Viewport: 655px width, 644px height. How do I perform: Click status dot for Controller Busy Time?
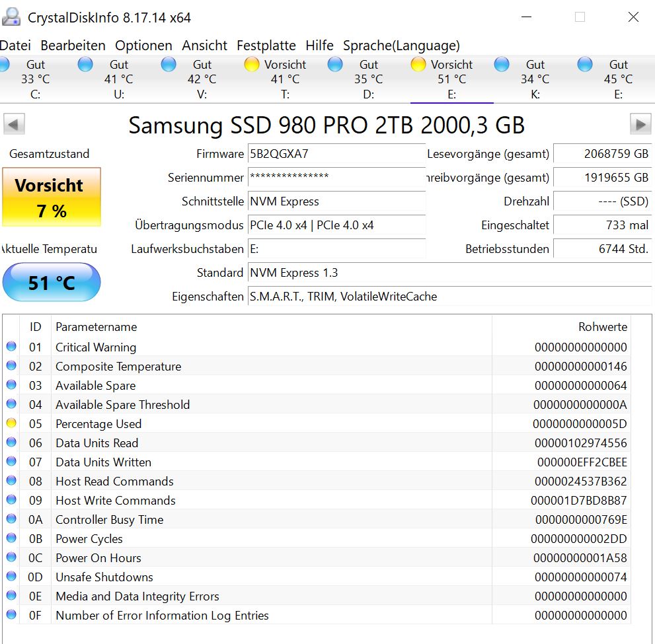point(11,519)
